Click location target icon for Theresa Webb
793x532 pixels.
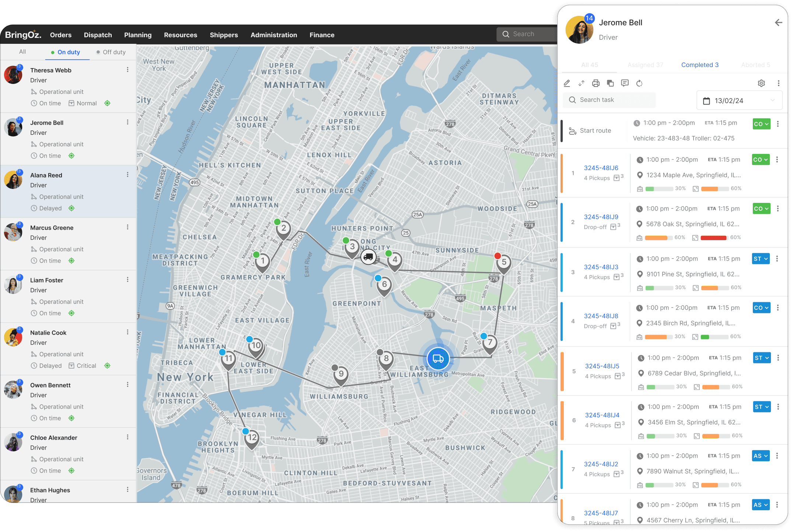pyautogui.click(x=107, y=103)
